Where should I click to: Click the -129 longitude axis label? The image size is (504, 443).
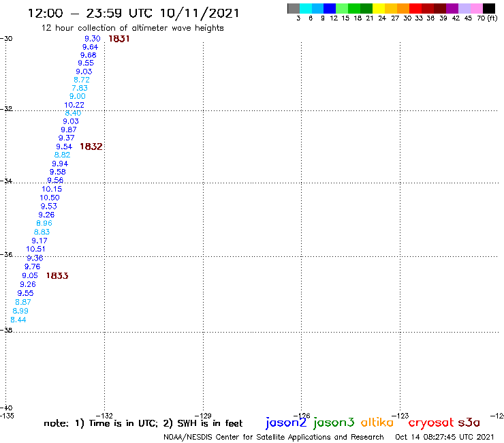pos(203,416)
